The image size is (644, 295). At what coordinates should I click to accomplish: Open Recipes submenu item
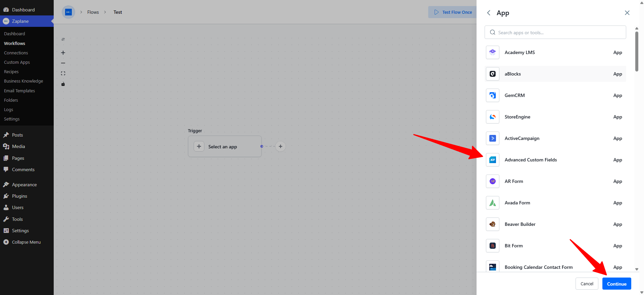click(11, 72)
